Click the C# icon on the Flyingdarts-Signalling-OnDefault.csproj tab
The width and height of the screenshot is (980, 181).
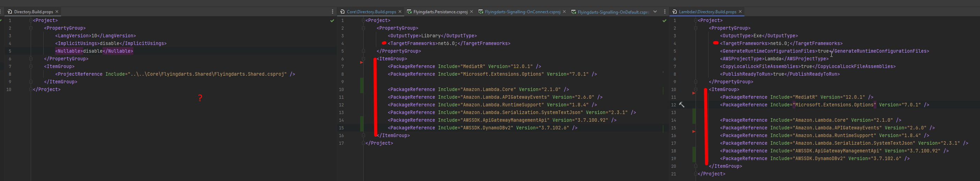pos(574,12)
